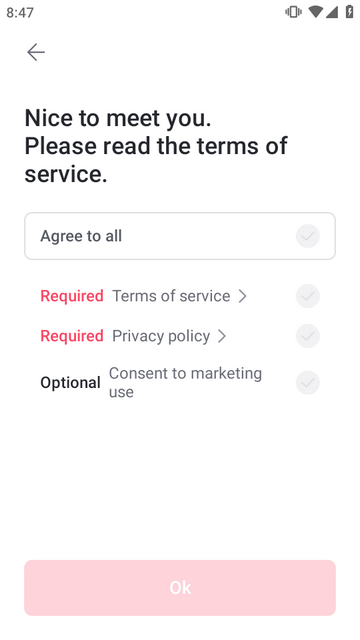Viewport: 360px width, 640px height.
Task: Click the black Optional label
Action: click(x=70, y=383)
